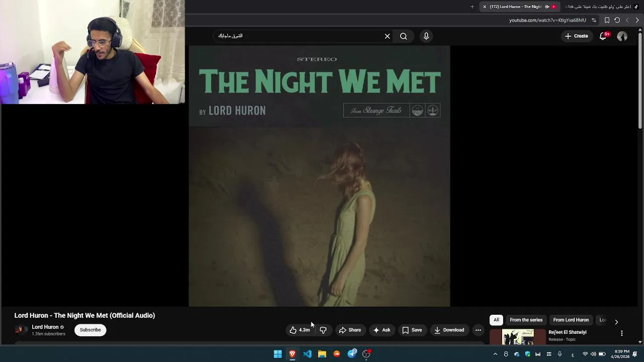Open a new browser tab

point(472,7)
